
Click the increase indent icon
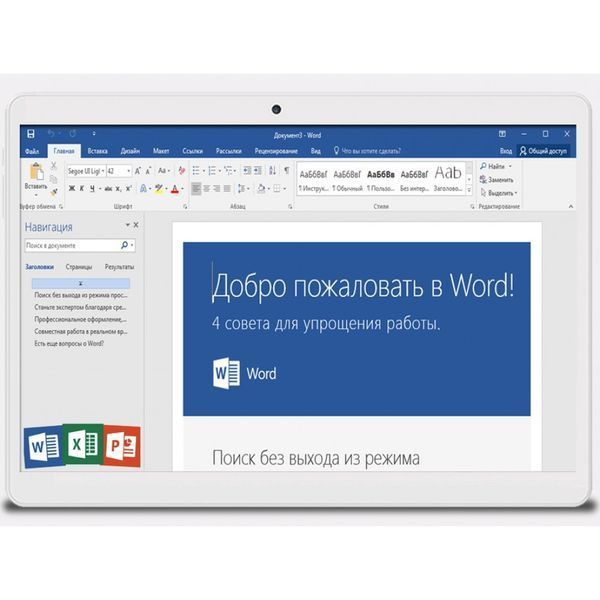point(258,171)
